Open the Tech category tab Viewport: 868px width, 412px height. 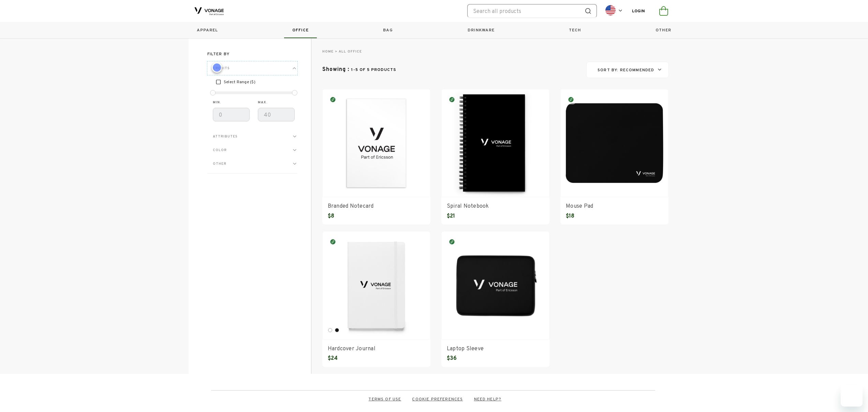tap(575, 30)
